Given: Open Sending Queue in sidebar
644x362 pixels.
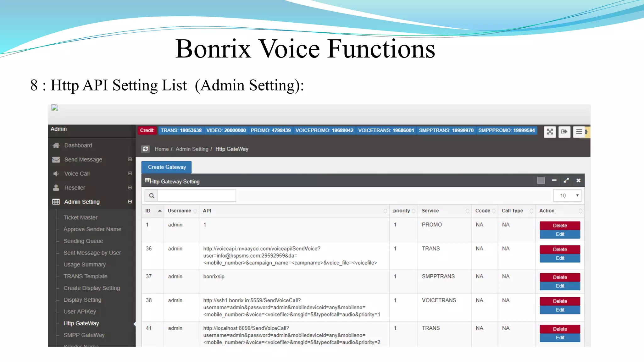Looking at the screenshot, I should [x=83, y=241].
